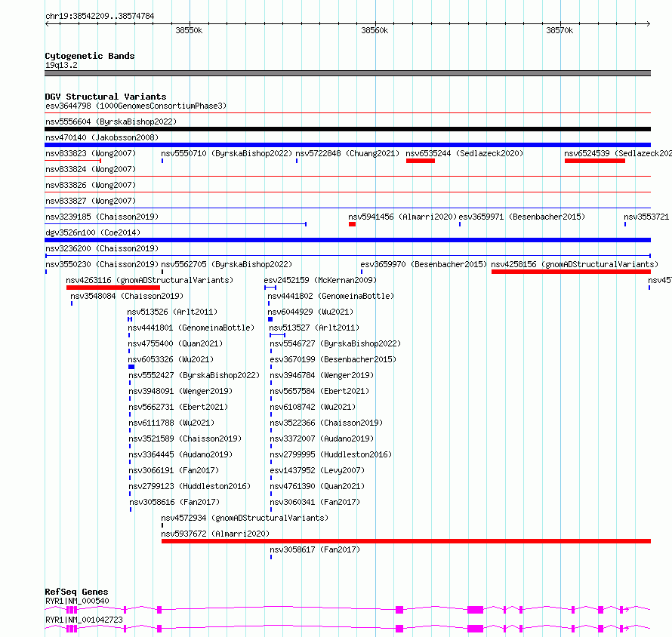
Task: Open nsv3066191 (Fan2017) label
Action: tap(174, 470)
